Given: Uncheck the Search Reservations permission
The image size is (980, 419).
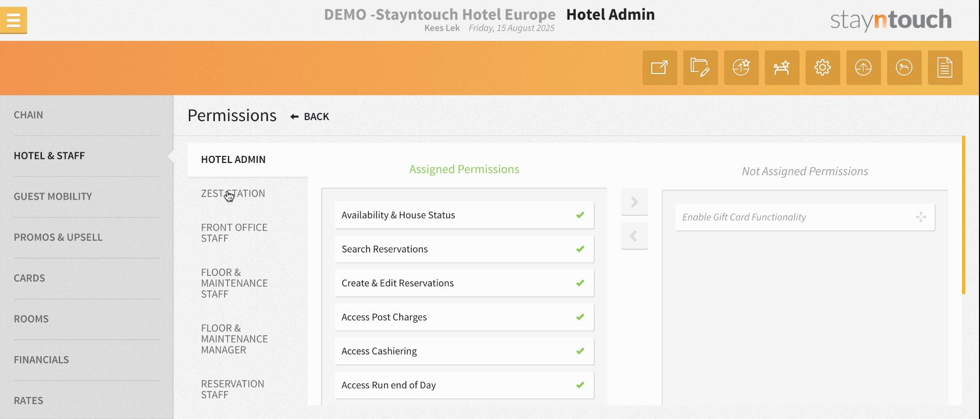Looking at the screenshot, I should tap(580, 249).
